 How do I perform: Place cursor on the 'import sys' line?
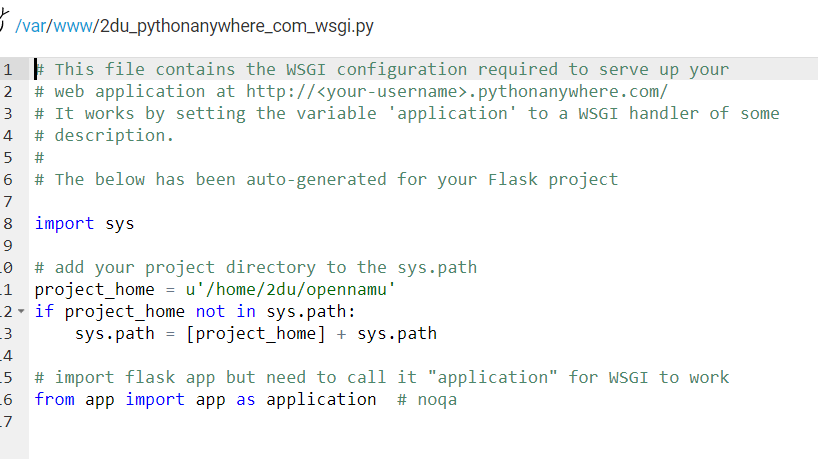(x=84, y=224)
